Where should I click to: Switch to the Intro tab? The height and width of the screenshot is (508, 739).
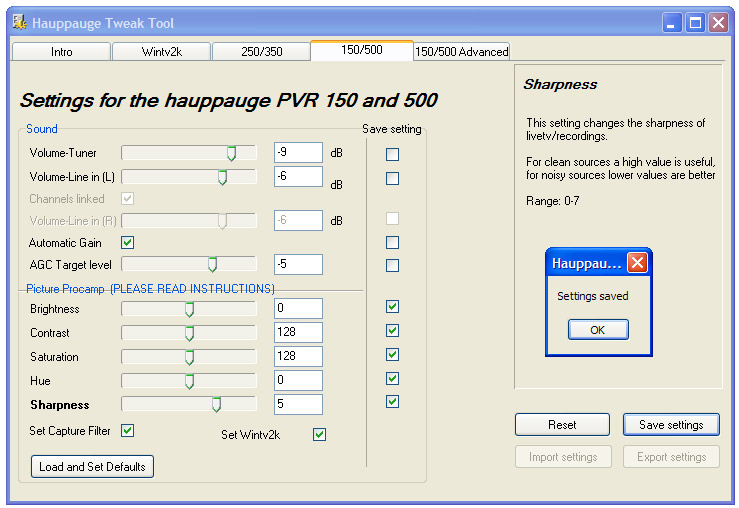click(61, 51)
